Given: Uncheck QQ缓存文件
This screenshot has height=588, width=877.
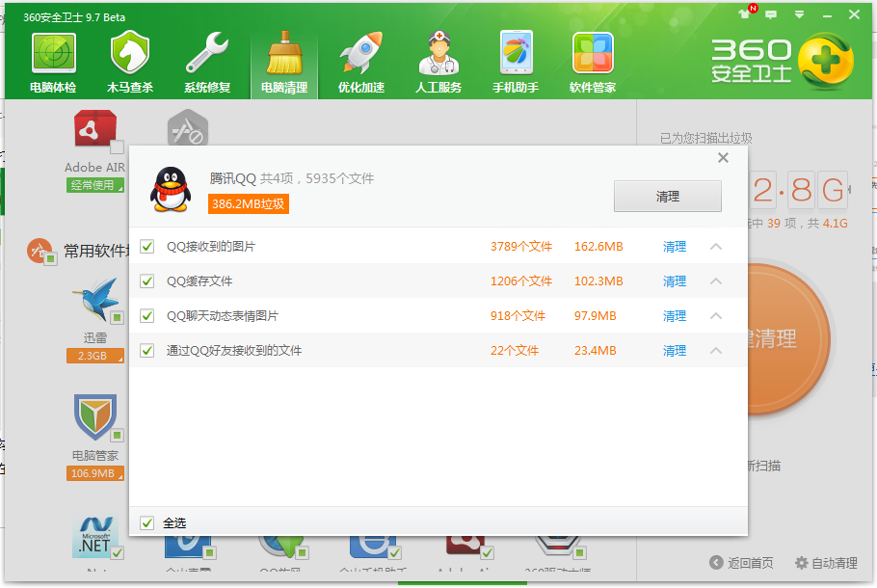Looking at the screenshot, I should [x=147, y=281].
